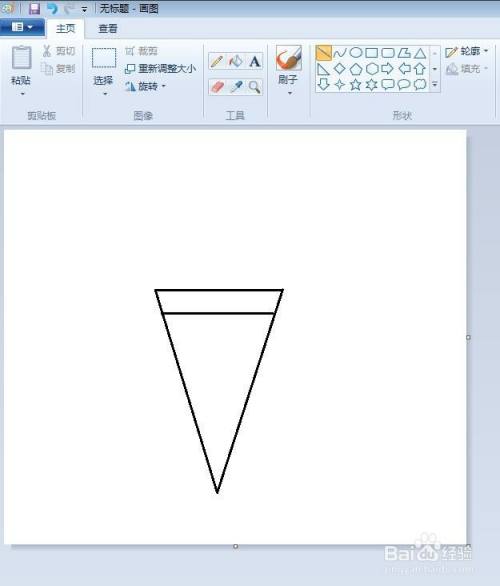500x586 pixels.
Task: Select the Line shape
Action: click(323, 53)
